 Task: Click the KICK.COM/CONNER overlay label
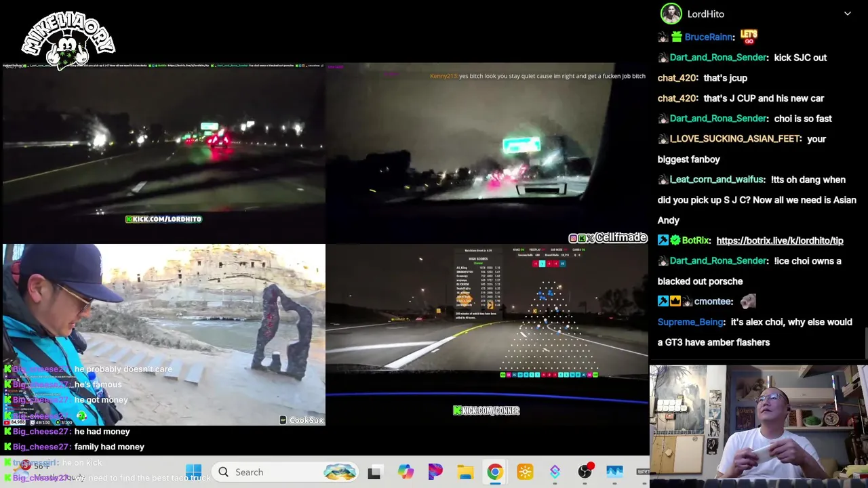click(x=486, y=410)
